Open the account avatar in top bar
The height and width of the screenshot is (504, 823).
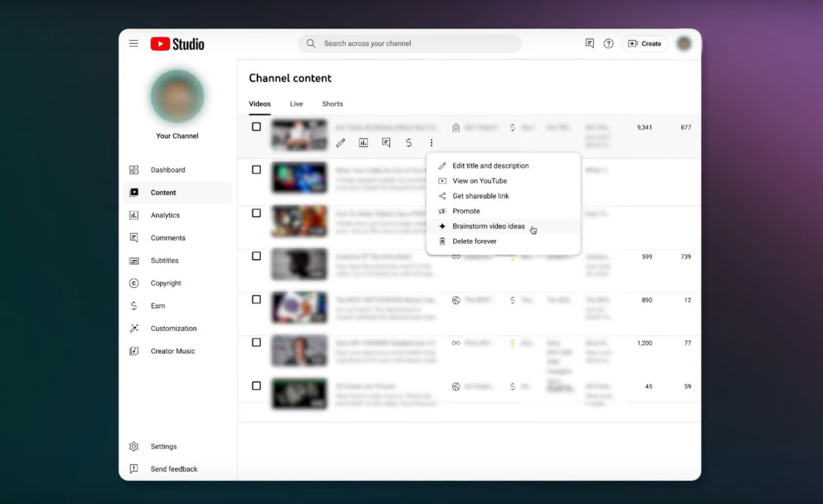coord(684,44)
